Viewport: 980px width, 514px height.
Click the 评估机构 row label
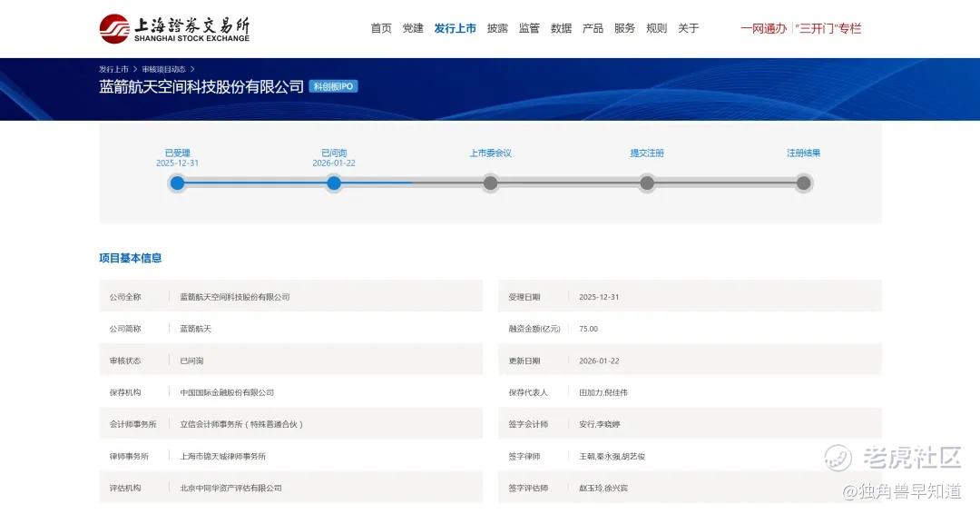coord(125,488)
